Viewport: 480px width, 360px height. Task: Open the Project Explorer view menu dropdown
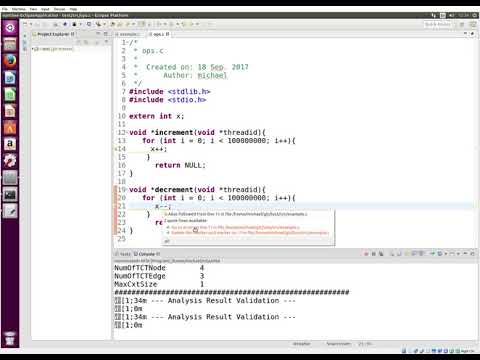[x=107, y=42]
